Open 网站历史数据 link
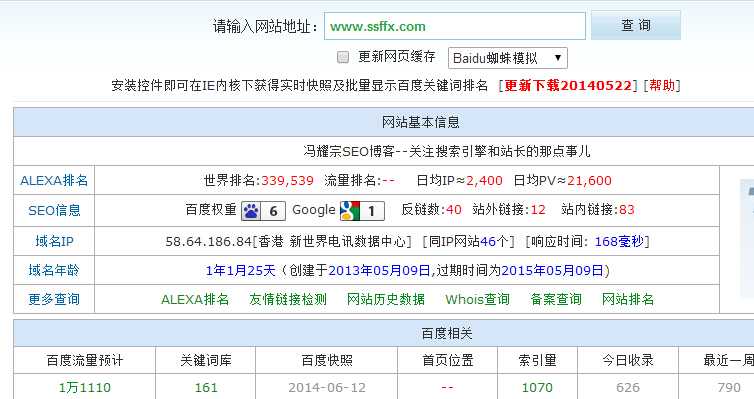The width and height of the screenshot is (754, 399). (386, 299)
